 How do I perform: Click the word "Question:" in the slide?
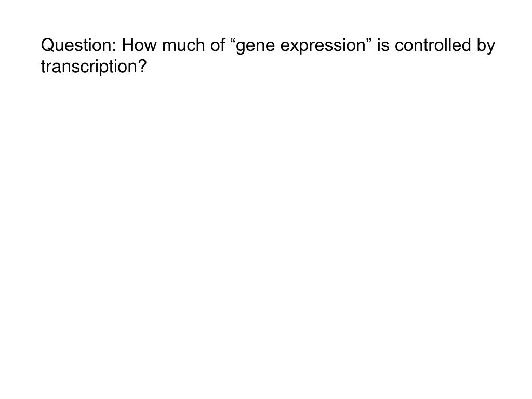pos(79,46)
